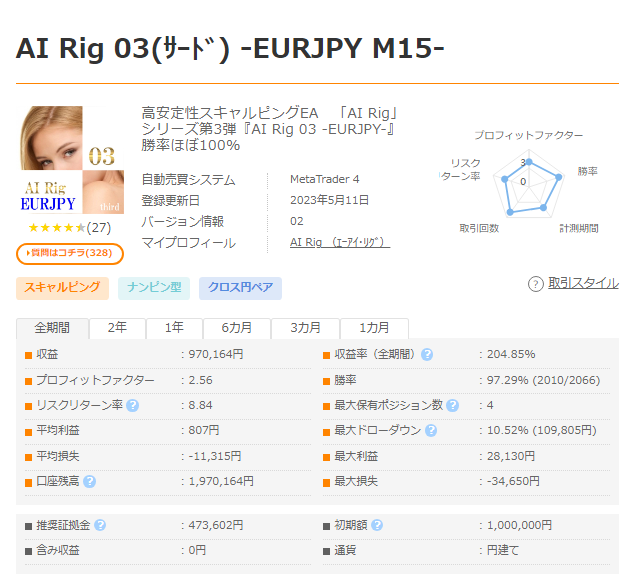Click the リスクリターン率 value 8.84
The height and width of the screenshot is (581, 638).
click(200, 406)
